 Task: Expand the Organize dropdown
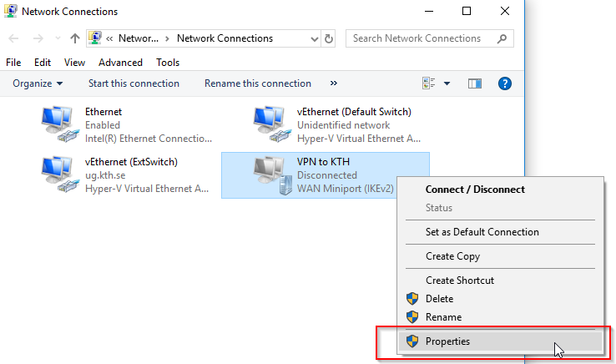tap(38, 83)
